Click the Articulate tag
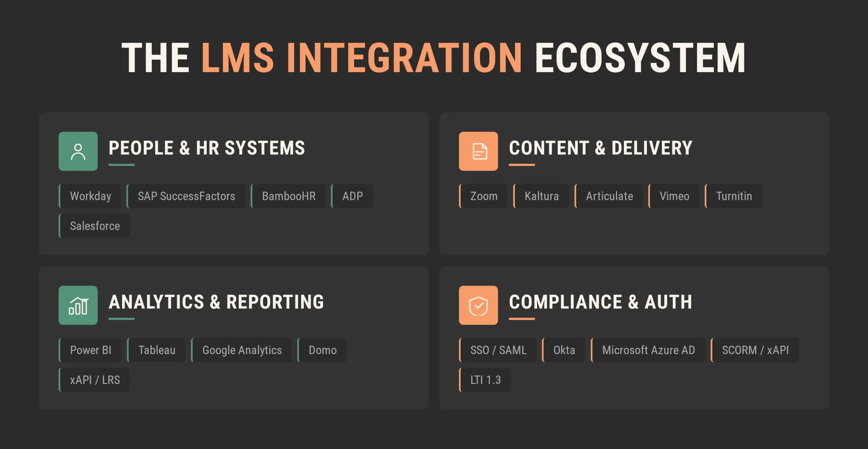Viewport: 868px width, 449px height. [x=609, y=196]
